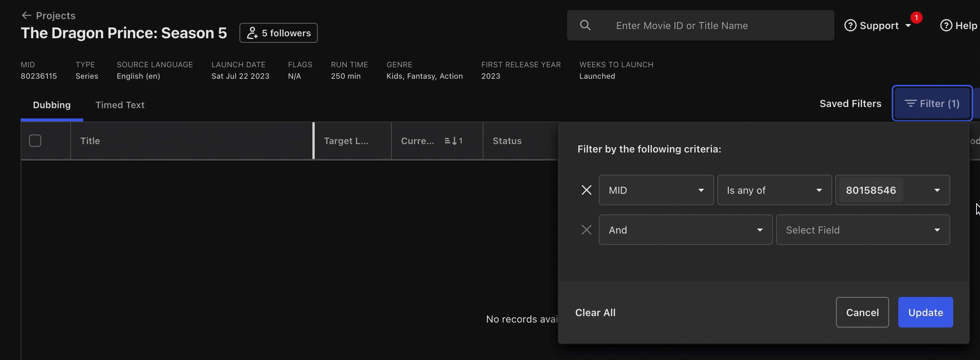Screen dimensions: 980x360
Task: Click the Projects breadcrumb link
Action: 56,16
